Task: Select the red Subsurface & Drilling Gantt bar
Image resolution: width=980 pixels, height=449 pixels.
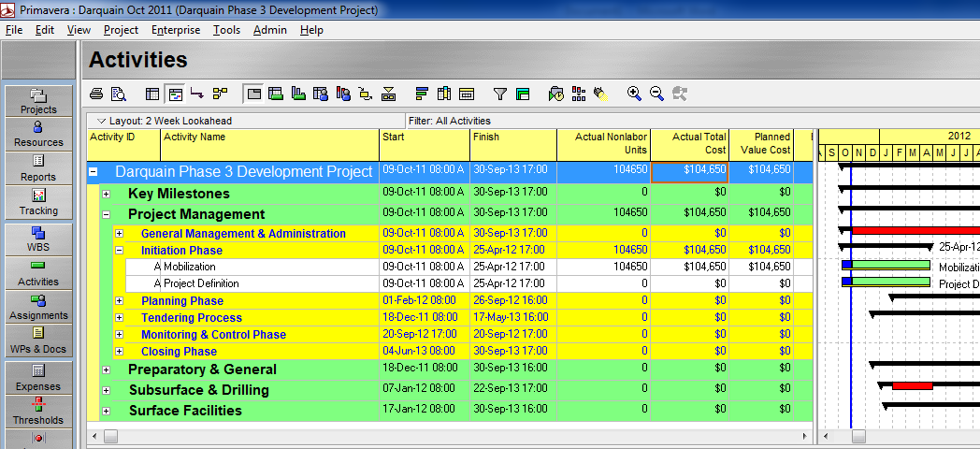Action: [912, 385]
